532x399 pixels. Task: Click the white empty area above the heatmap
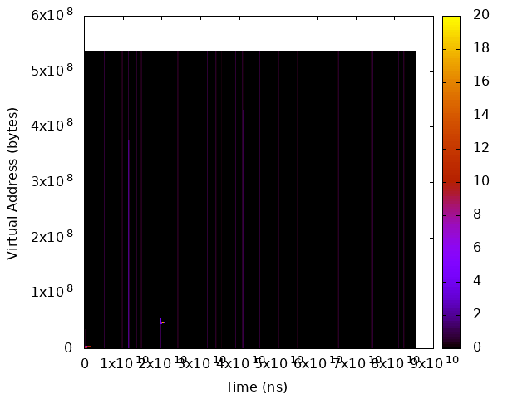coord(258,33)
